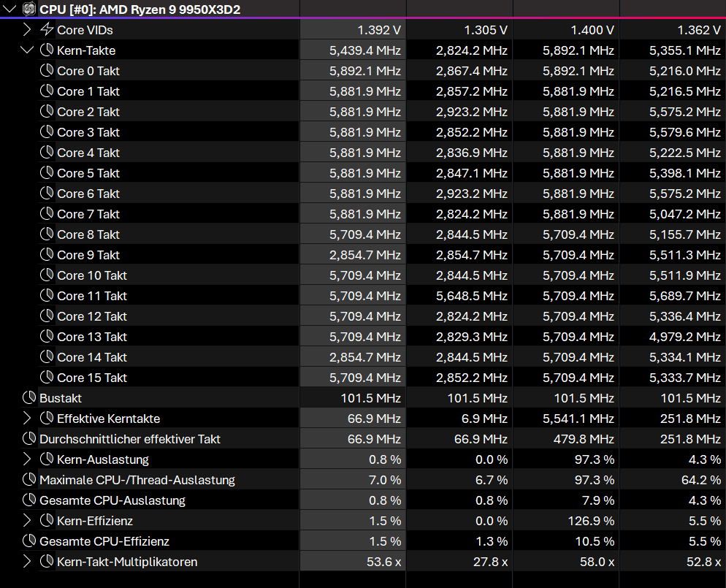Select Durchschnittlicher effektiver Takt label
The image size is (726, 588).
pyautogui.click(x=130, y=439)
